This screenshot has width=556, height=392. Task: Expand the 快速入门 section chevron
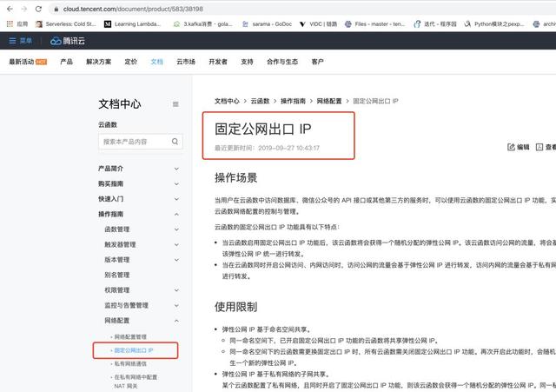(176, 199)
